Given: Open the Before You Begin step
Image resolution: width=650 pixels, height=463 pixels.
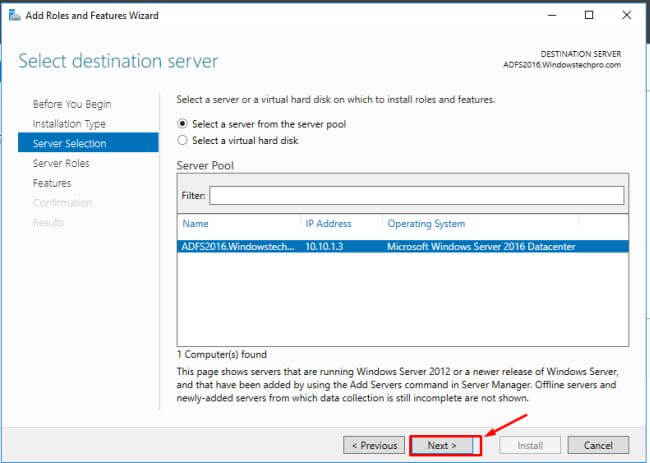Looking at the screenshot, I should (72, 104).
